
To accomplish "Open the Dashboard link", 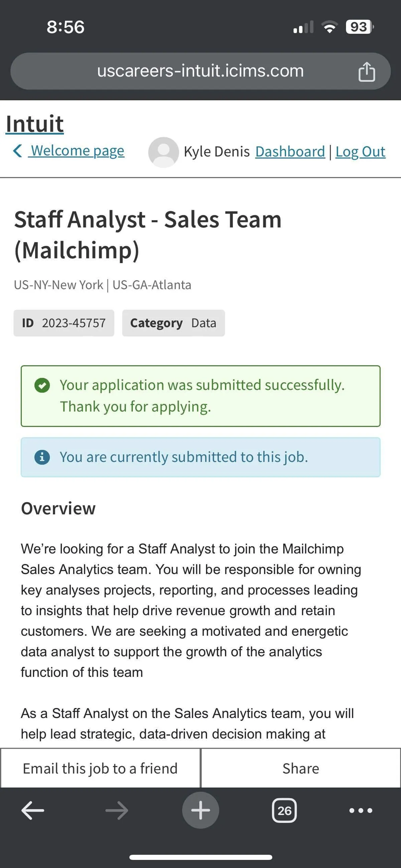I will point(290,152).
